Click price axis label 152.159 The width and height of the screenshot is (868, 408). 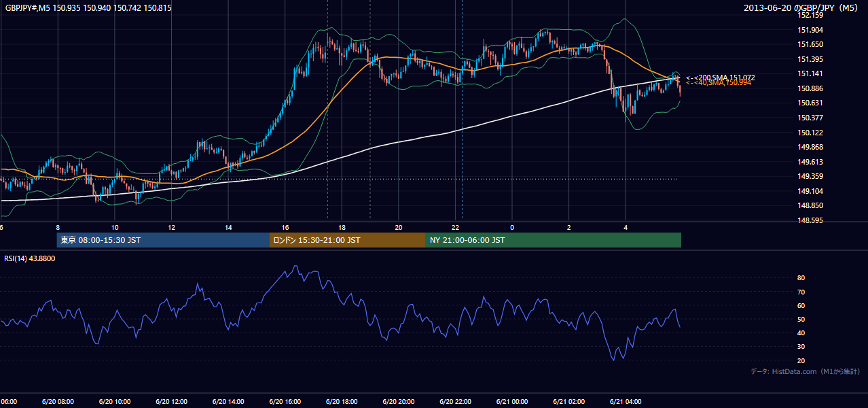pos(810,15)
